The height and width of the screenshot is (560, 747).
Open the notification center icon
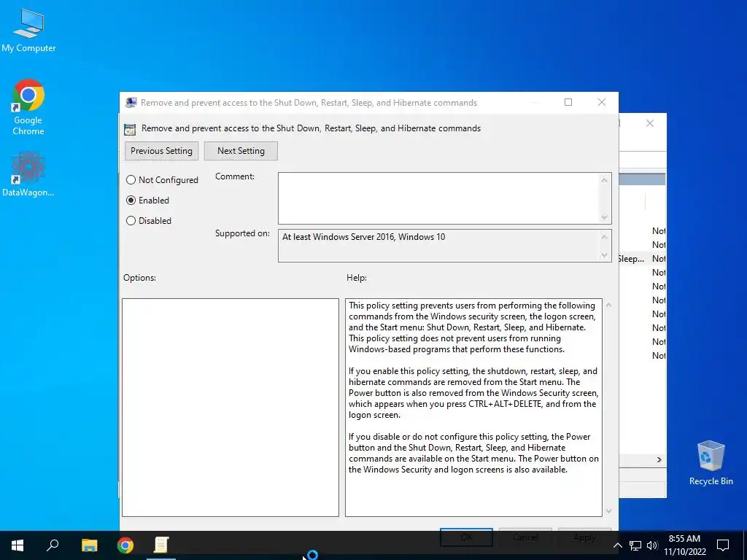pos(723,545)
